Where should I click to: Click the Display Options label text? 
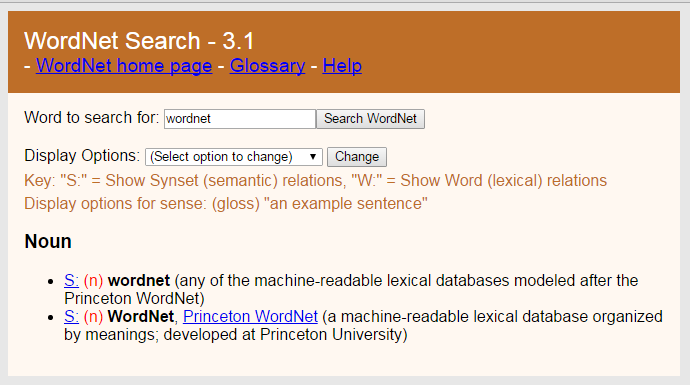point(82,156)
